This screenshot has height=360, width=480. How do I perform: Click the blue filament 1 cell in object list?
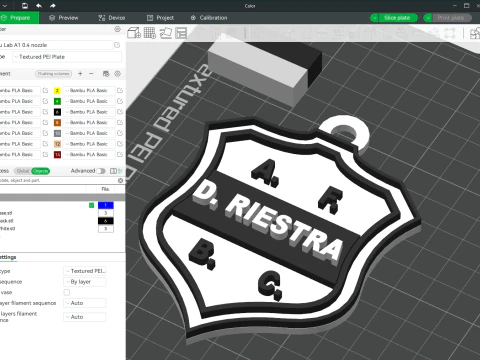pos(106,205)
